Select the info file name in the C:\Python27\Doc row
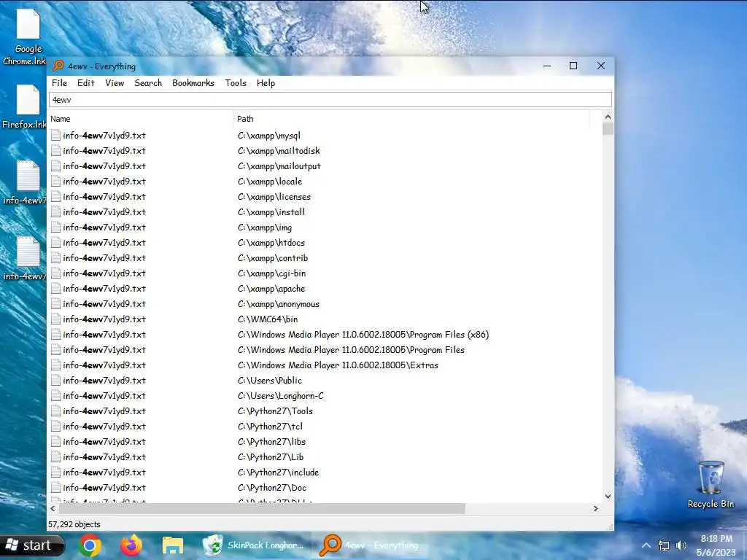Screen dimensions: 747x560 pos(104,488)
